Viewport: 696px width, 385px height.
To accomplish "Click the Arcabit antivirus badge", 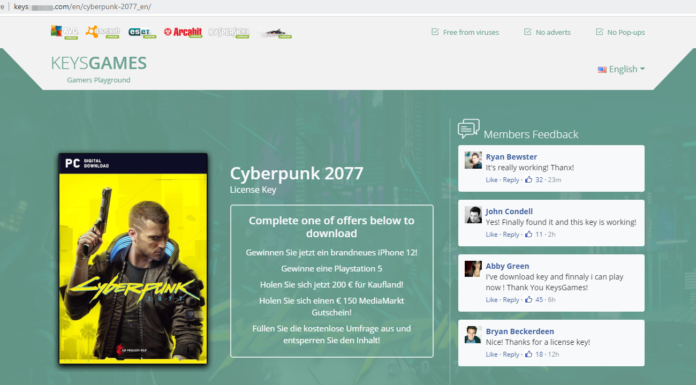I will [183, 32].
